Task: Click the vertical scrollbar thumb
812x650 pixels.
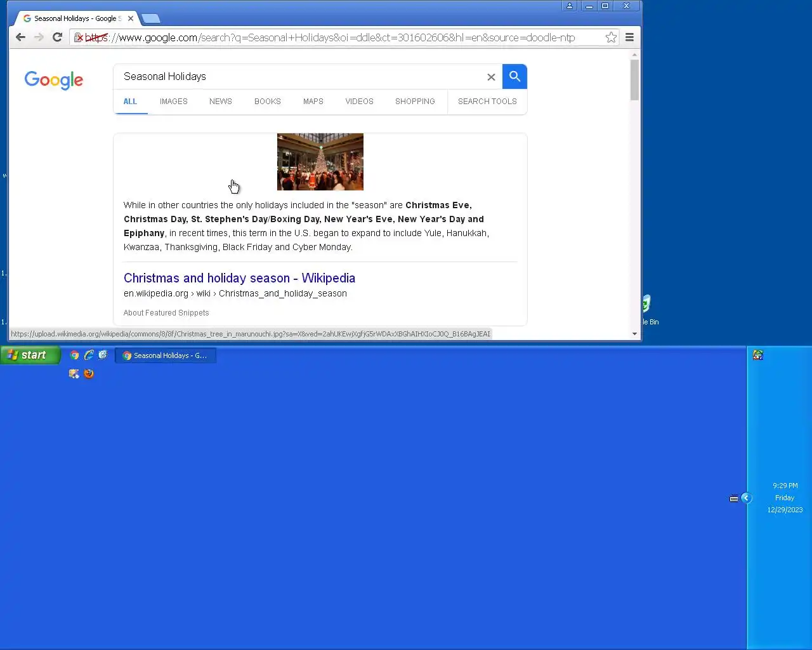Action: pos(634,80)
